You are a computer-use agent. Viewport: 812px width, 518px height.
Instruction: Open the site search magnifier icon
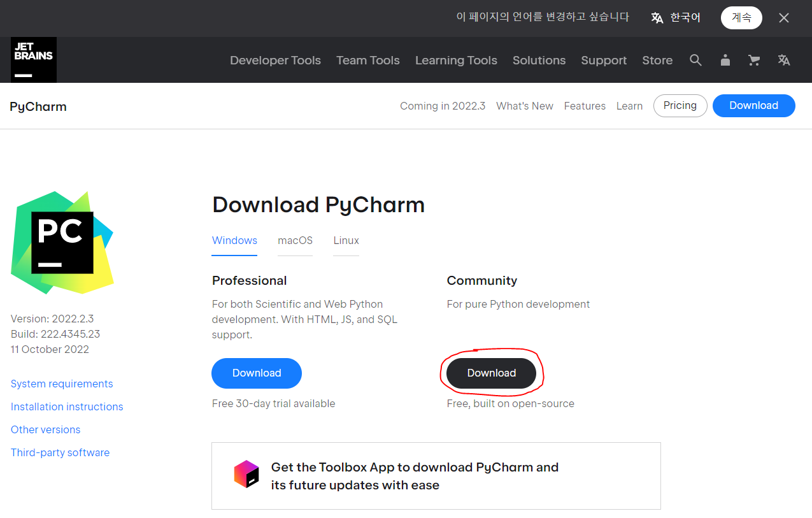695,60
